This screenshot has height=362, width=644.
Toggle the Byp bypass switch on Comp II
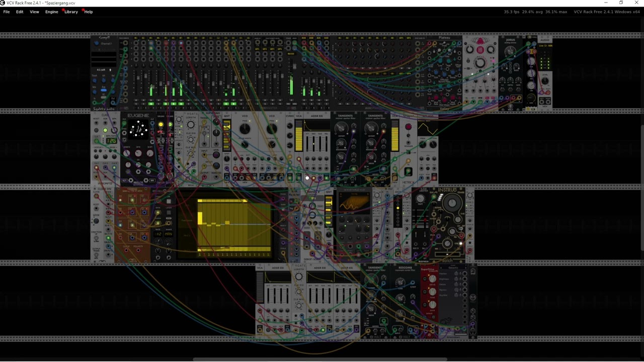[x=103, y=90]
